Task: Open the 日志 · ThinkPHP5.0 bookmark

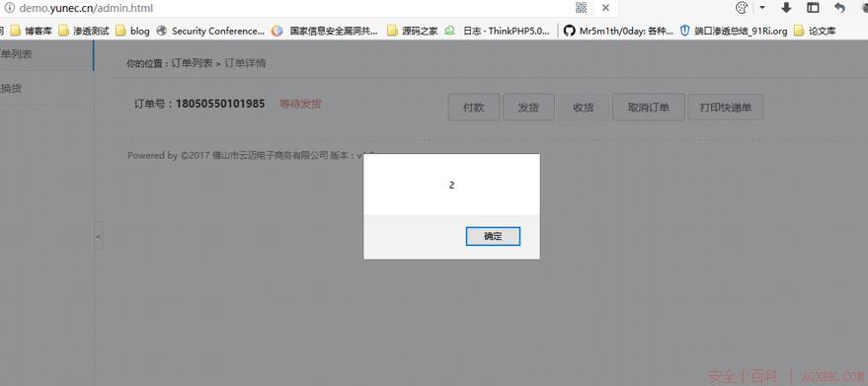Action: click(498, 31)
